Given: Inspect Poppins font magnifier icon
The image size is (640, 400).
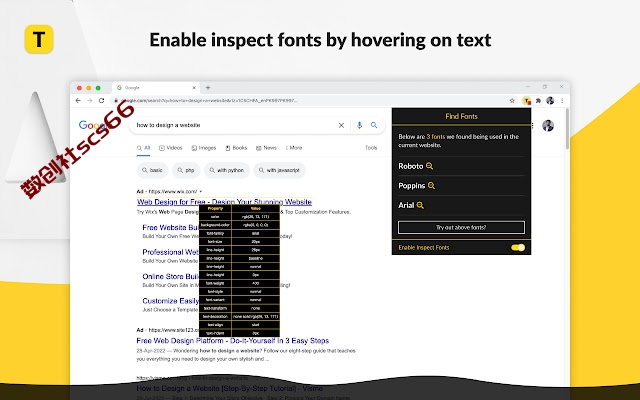Looking at the screenshot, I should coord(431,186).
